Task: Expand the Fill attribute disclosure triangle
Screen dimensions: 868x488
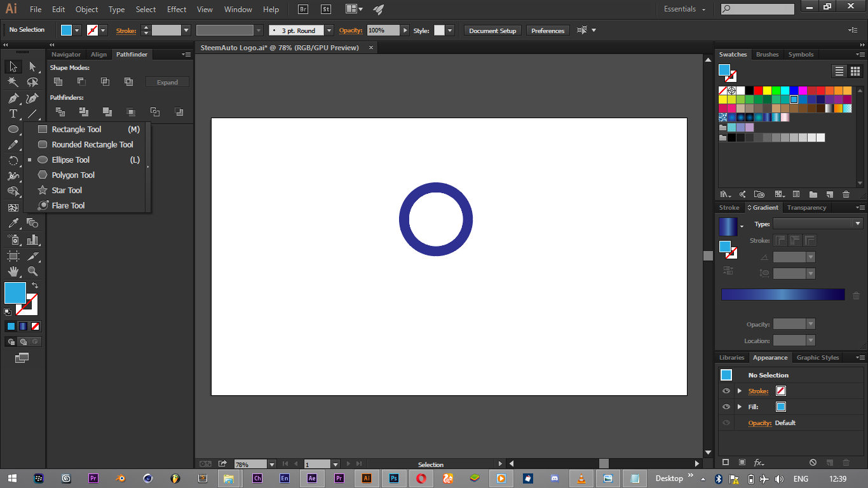Action: 739,407
